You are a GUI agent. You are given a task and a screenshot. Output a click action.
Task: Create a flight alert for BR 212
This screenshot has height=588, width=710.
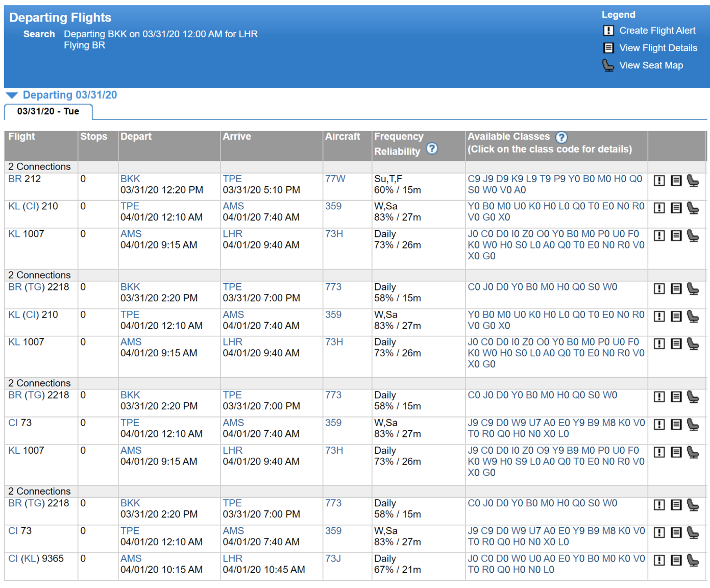click(x=659, y=181)
